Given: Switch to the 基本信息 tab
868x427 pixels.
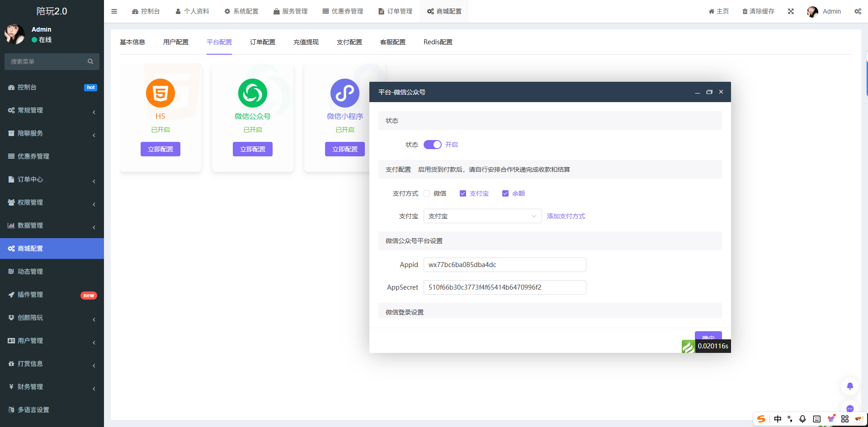Looking at the screenshot, I should [x=132, y=42].
